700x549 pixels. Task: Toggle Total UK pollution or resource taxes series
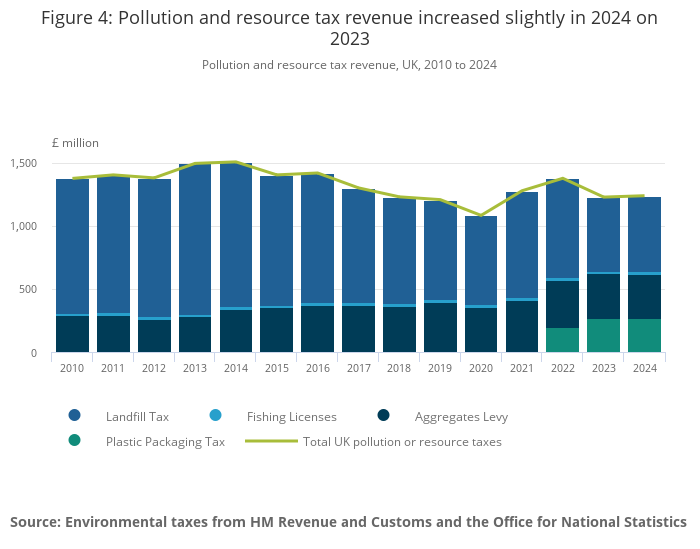[x=402, y=441]
